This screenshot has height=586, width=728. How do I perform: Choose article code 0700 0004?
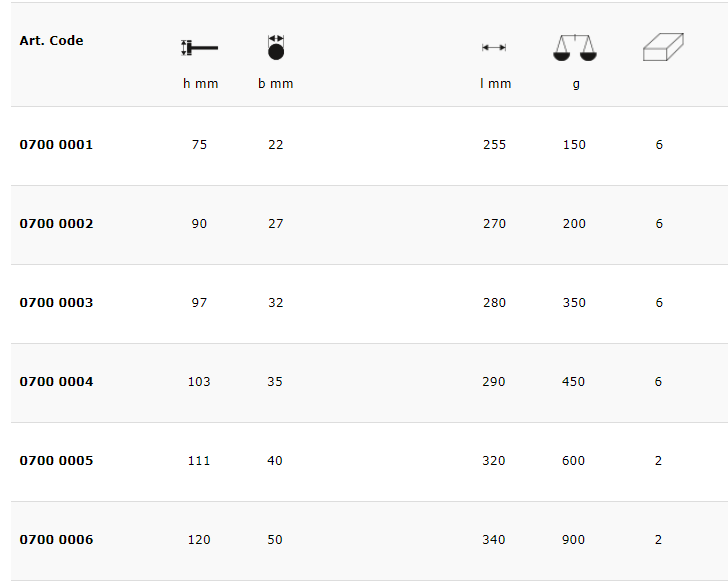[56, 382]
